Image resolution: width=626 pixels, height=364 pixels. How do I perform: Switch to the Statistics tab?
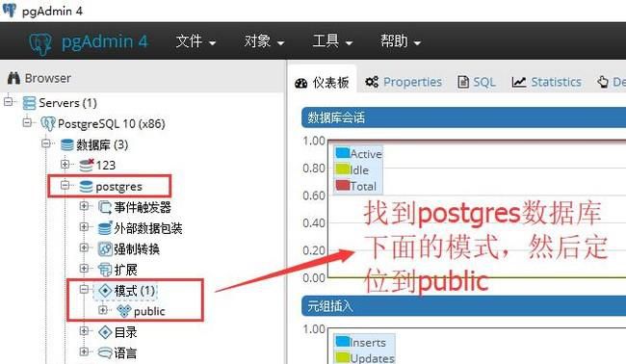547,82
